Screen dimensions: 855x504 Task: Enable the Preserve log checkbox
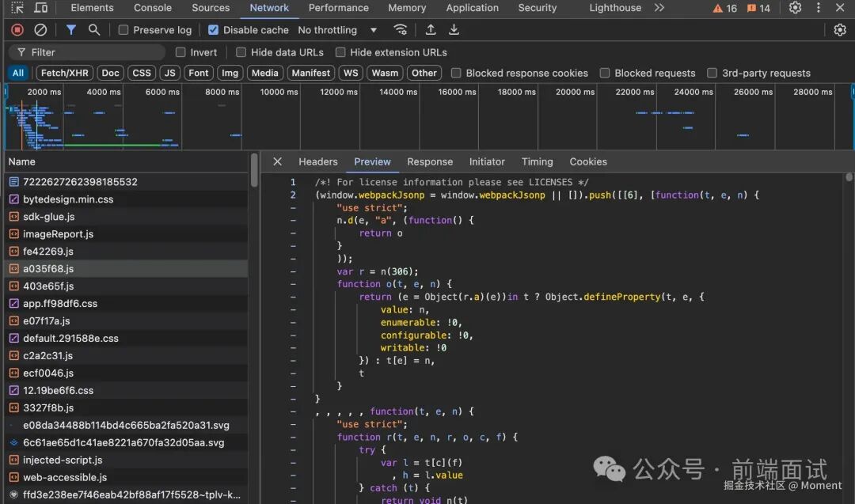click(x=123, y=30)
